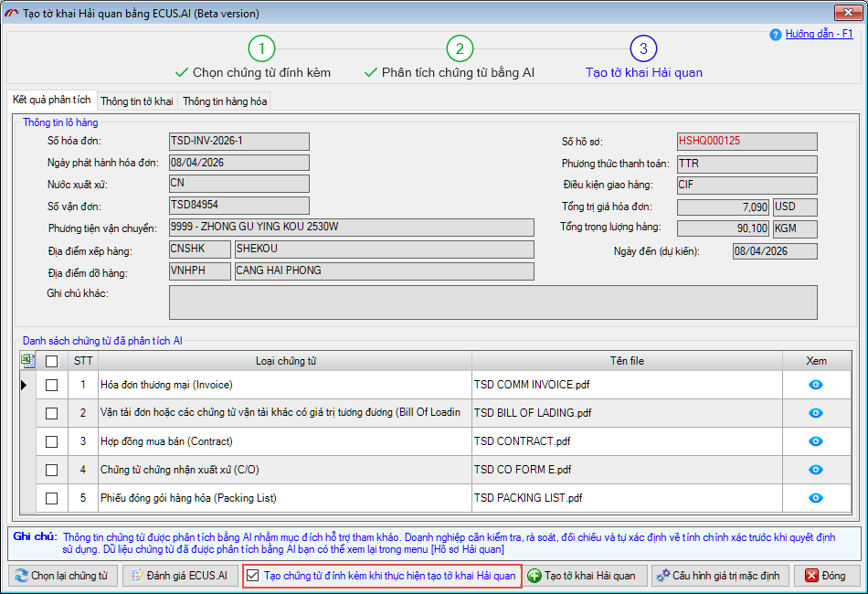868x594 pixels.
Task: Open the Hướng dẫn - F1 link
Action: click(819, 34)
